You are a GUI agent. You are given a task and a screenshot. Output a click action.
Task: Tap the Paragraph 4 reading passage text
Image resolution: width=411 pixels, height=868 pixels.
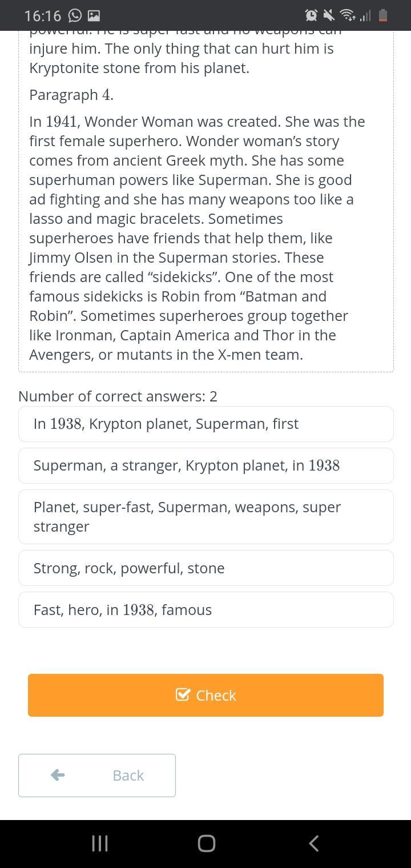coord(198,238)
